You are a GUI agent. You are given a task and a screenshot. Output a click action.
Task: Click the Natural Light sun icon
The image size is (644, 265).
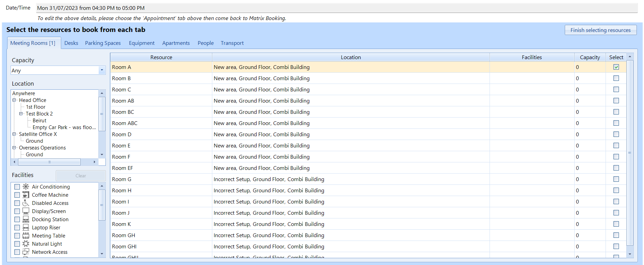[x=26, y=244]
